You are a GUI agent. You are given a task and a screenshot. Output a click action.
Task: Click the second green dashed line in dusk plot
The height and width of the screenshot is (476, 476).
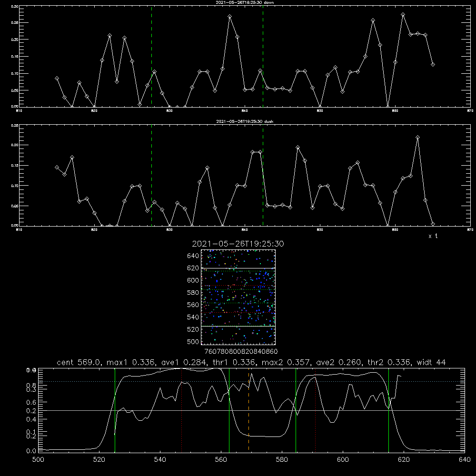(x=263, y=175)
